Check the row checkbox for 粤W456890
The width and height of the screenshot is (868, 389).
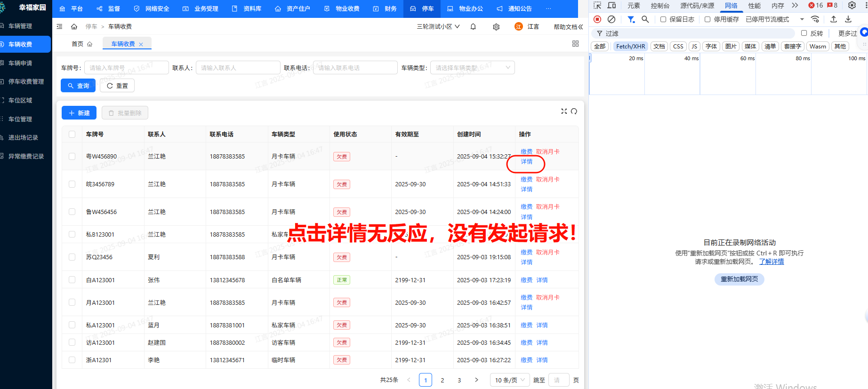click(72, 157)
